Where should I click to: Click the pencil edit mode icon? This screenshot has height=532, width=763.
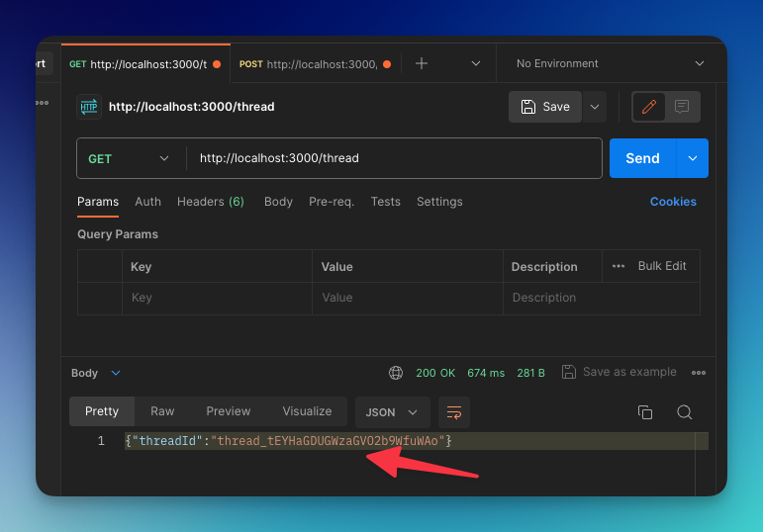(648, 107)
